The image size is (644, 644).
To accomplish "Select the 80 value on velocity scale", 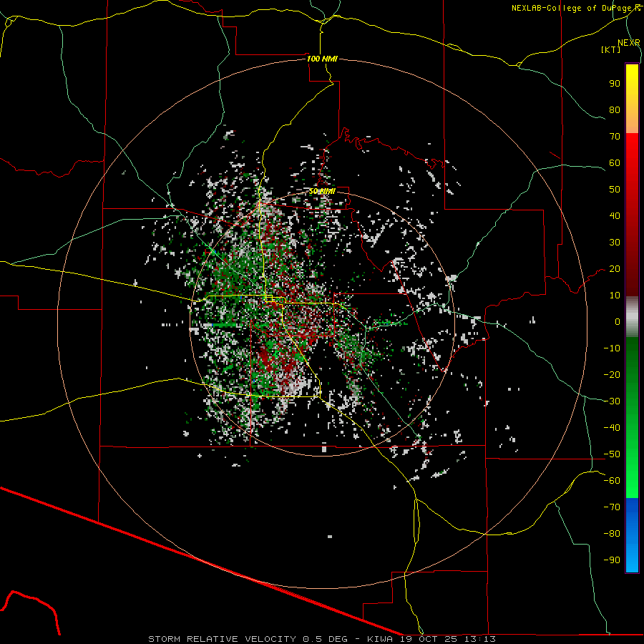I will (615, 110).
